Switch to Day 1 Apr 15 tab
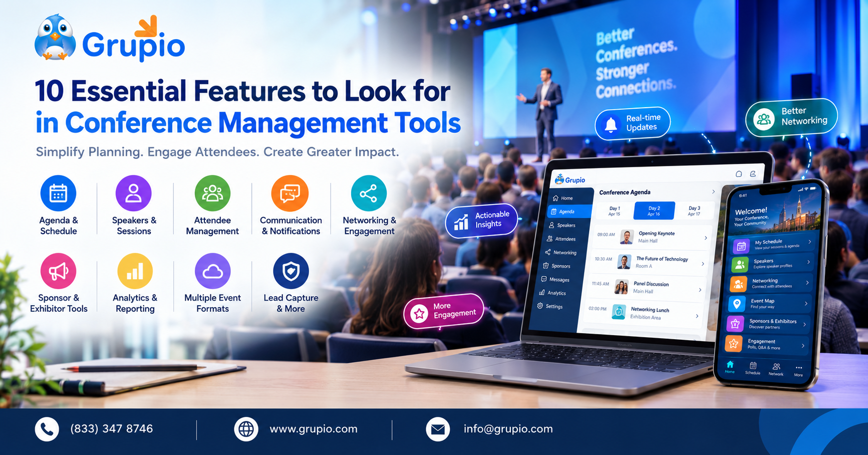Image resolution: width=868 pixels, height=455 pixels. point(615,211)
